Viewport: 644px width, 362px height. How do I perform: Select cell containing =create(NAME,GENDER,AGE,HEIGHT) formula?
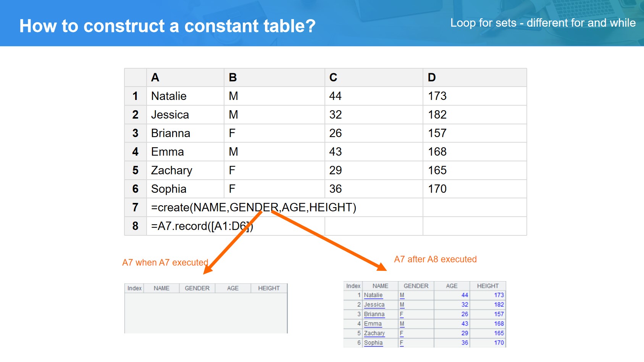(x=253, y=208)
